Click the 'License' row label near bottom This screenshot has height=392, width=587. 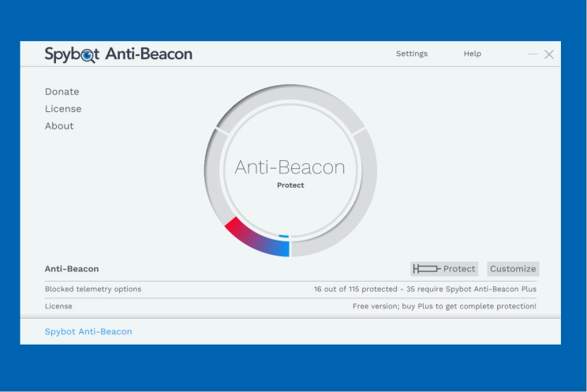pos(58,306)
